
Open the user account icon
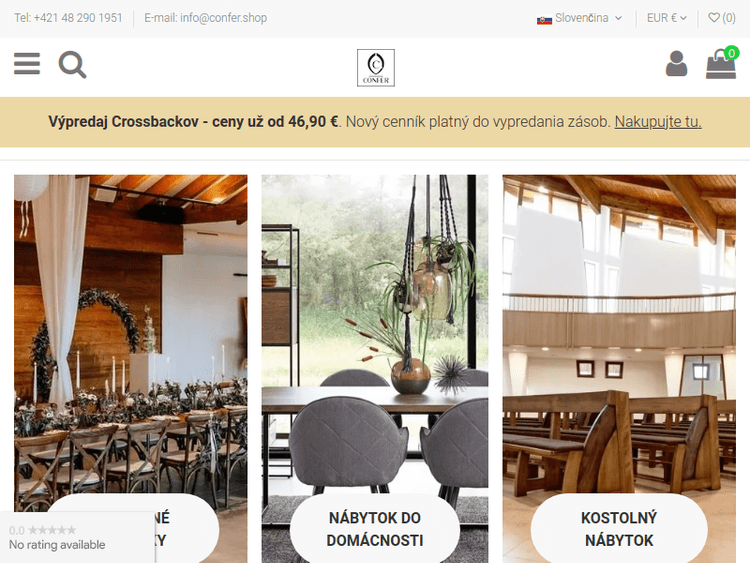676,64
